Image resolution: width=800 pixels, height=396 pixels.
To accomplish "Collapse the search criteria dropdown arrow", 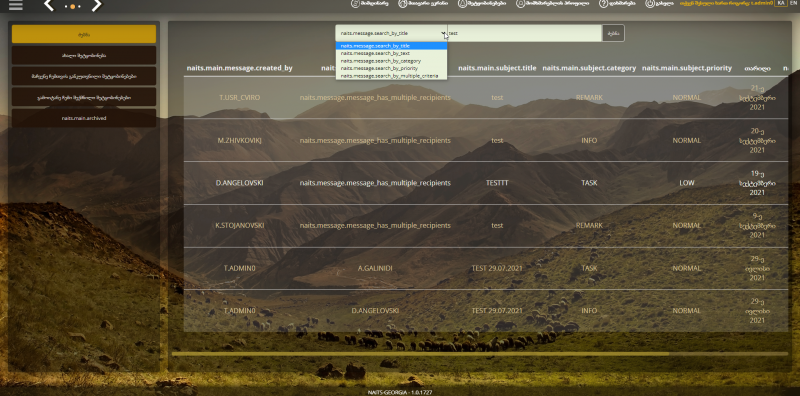I will tap(443, 33).
